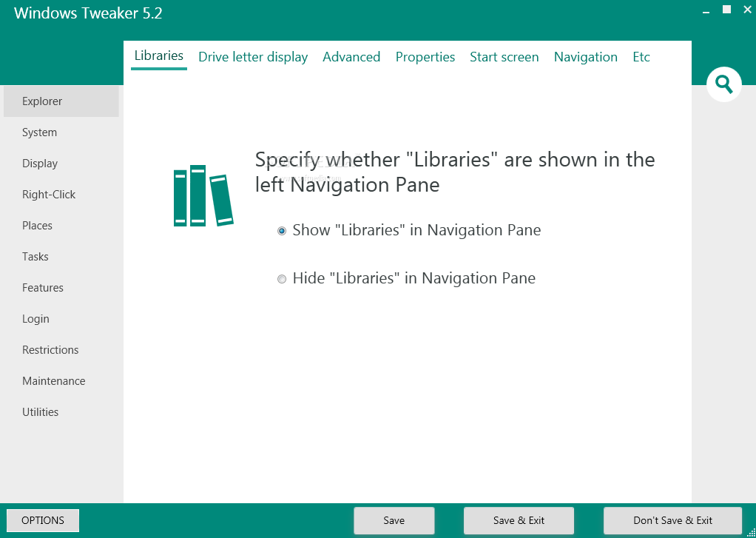The width and height of the screenshot is (756, 538).
Task: Open the System category
Action: click(61, 132)
